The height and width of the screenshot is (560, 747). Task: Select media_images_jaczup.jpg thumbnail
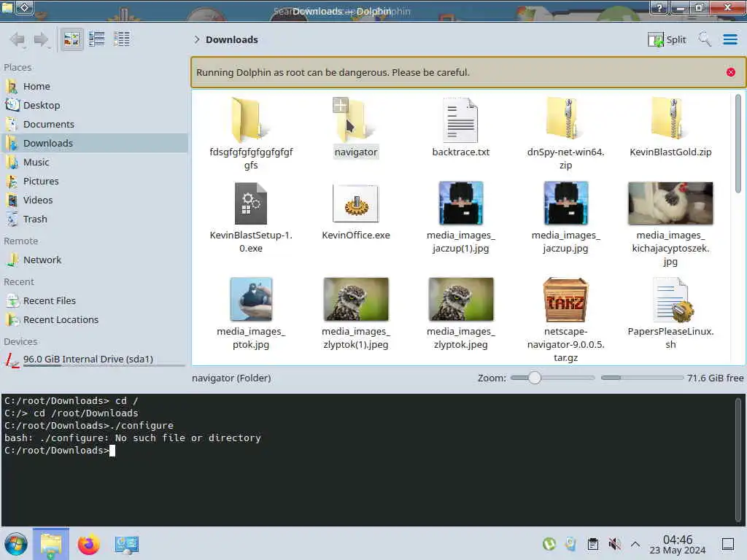click(x=565, y=203)
